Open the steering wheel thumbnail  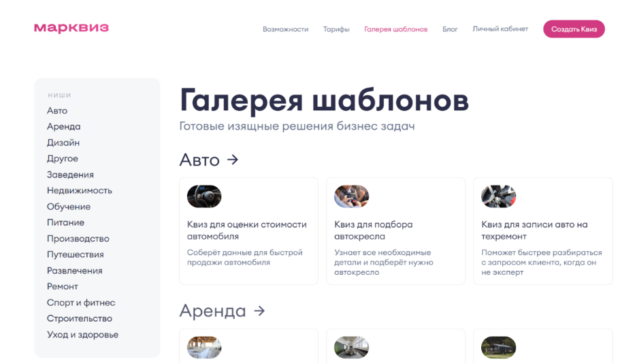click(x=204, y=196)
